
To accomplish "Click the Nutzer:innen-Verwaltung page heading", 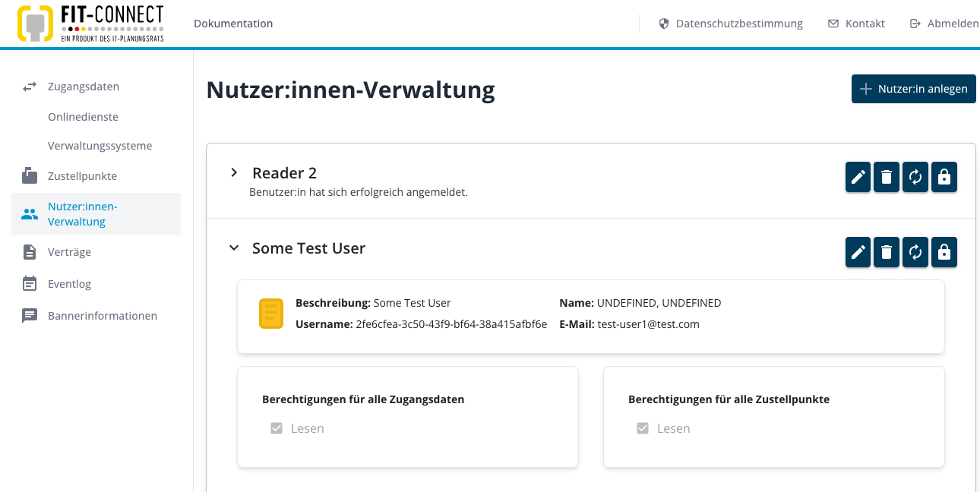I will 350,90.
